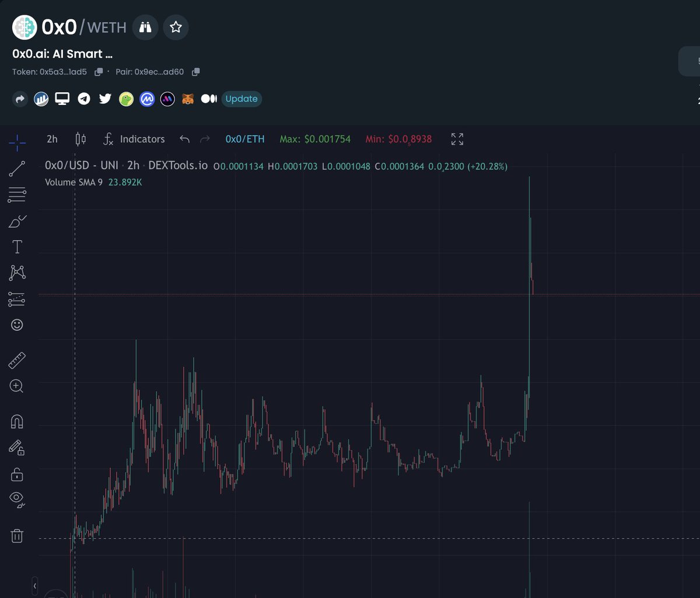Select the XABCD Pattern tool
Image resolution: width=700 pixels, height=598 pixels.
[x=17, y=272]
